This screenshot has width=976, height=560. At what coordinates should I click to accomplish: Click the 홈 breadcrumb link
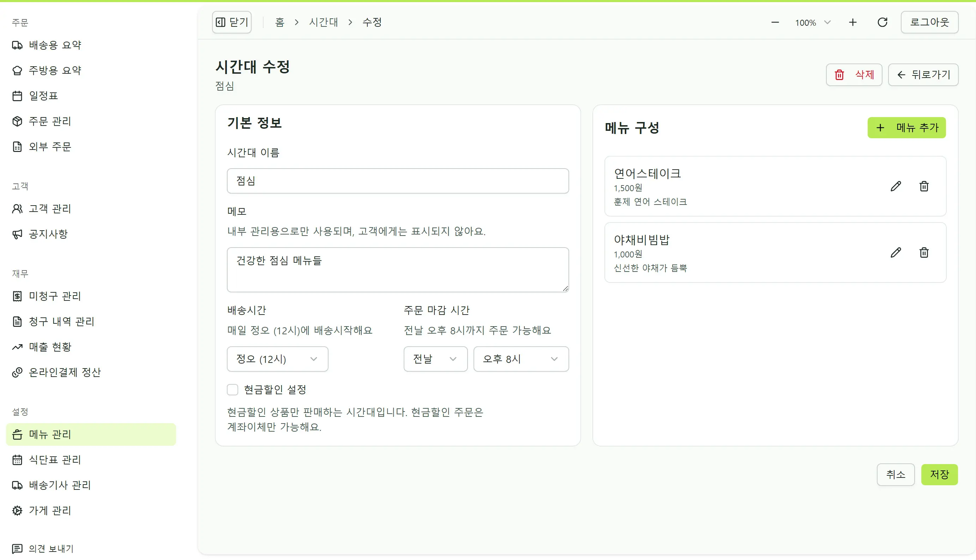(280, 22)
